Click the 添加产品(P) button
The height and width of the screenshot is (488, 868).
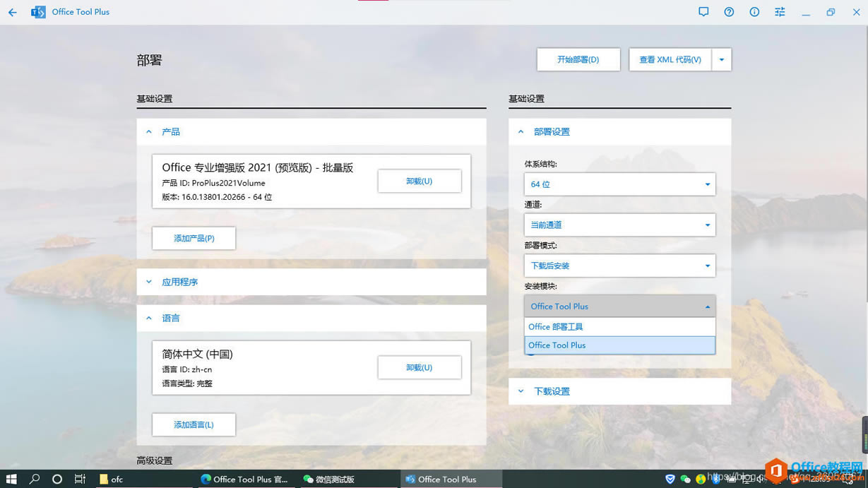194,238
